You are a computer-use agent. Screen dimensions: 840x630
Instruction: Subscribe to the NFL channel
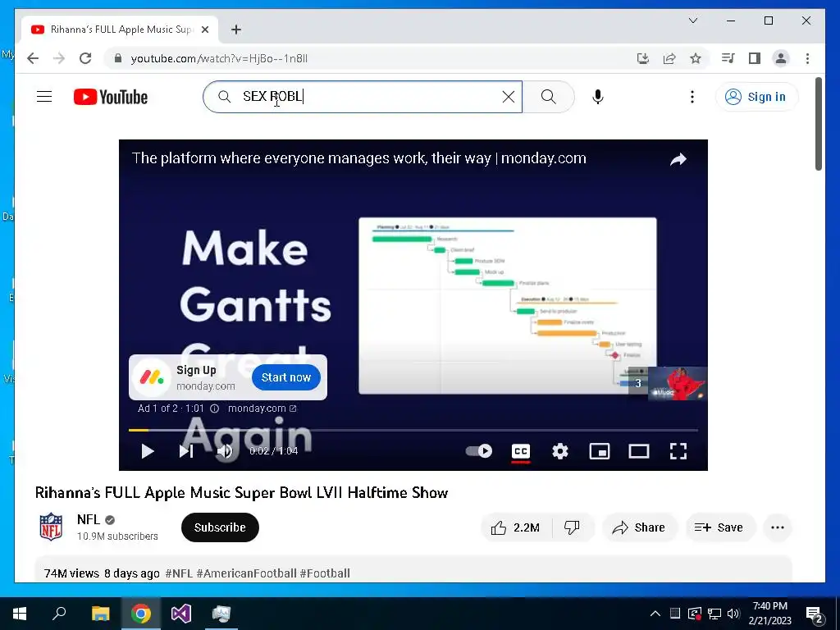220,527
